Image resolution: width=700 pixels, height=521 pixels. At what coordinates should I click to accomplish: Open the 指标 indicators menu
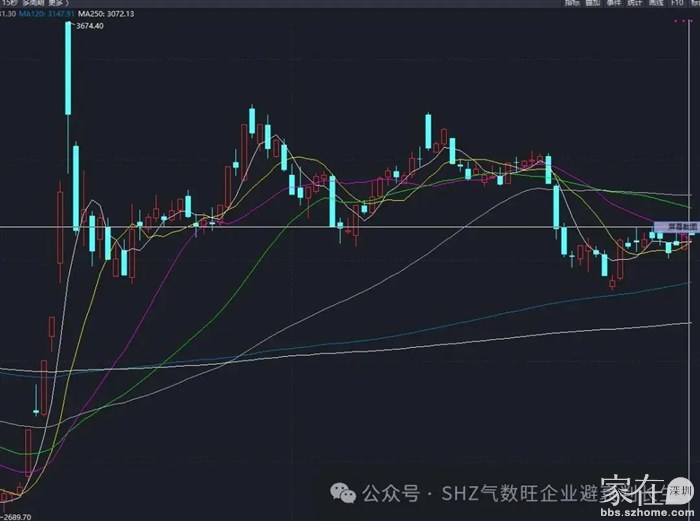571,3
